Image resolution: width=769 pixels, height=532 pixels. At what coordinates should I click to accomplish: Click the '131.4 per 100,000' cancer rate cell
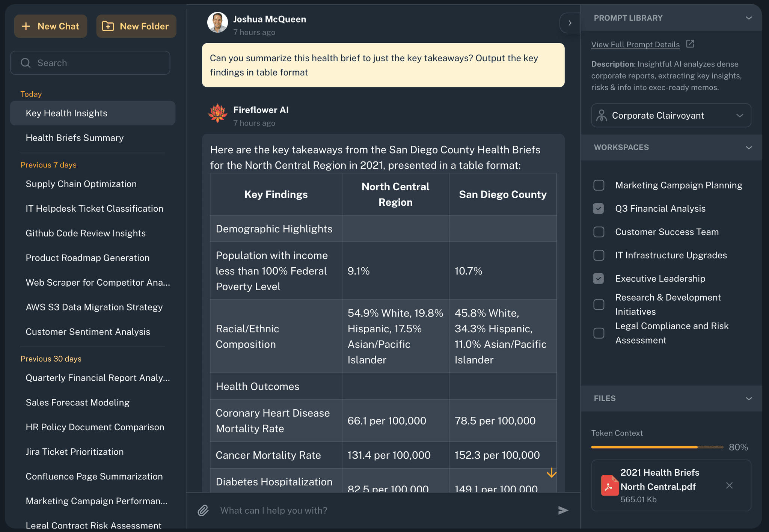point(395,455)
